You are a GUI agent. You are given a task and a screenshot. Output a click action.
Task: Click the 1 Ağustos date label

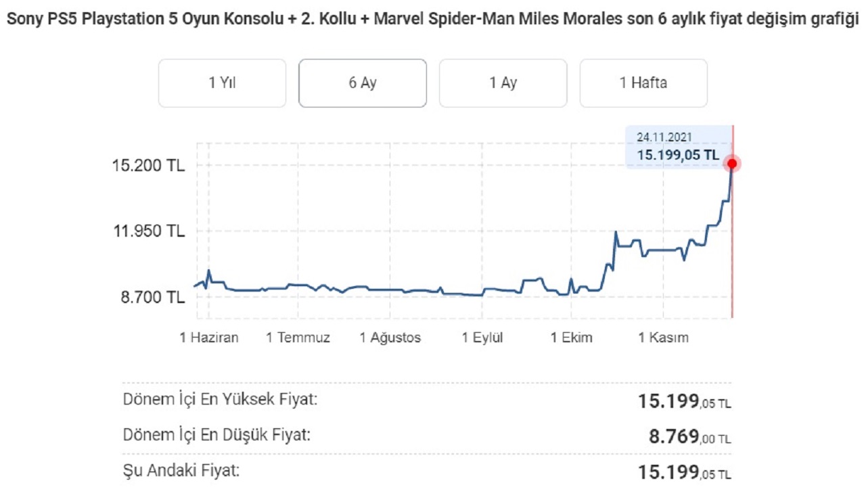pos(390,338)
